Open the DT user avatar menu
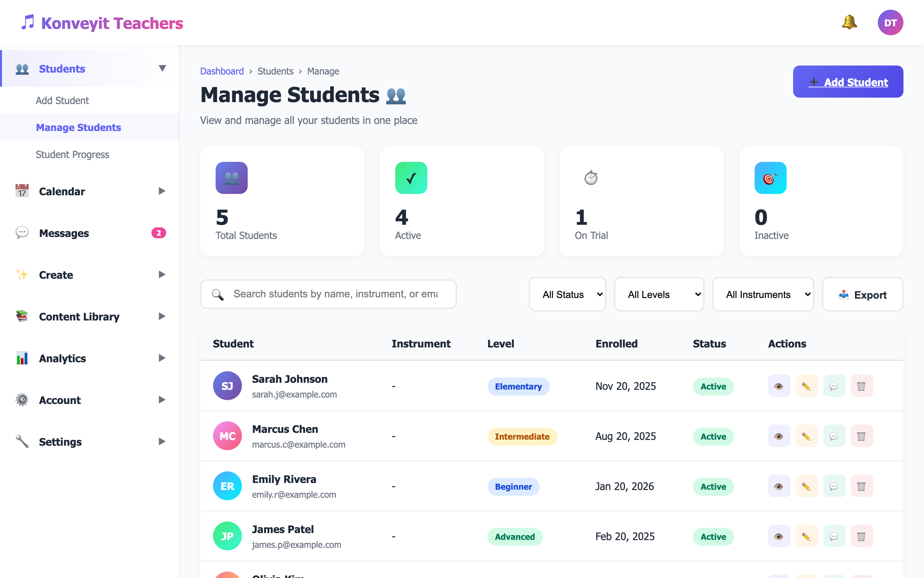 pyautogui.click(x=890, y=22)
